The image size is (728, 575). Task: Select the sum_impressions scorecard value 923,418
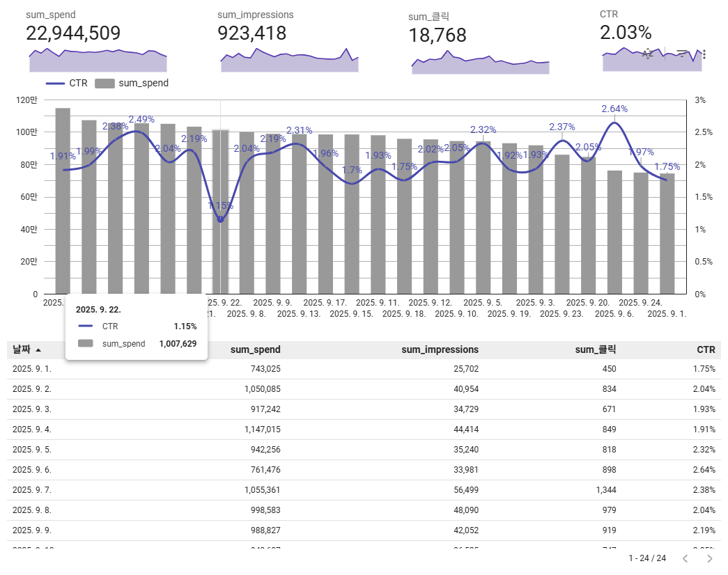(251, 33)
